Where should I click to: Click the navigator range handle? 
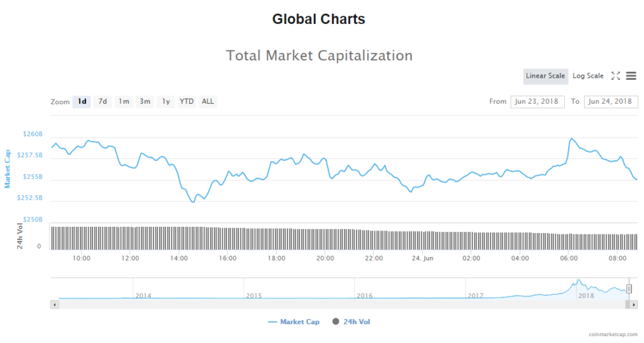tap(628, 288)
